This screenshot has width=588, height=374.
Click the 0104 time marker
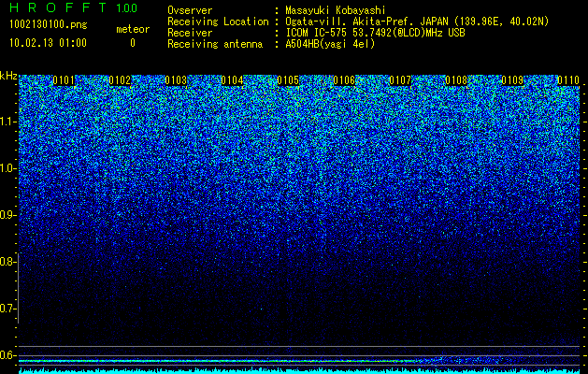(x=232, y=80)
